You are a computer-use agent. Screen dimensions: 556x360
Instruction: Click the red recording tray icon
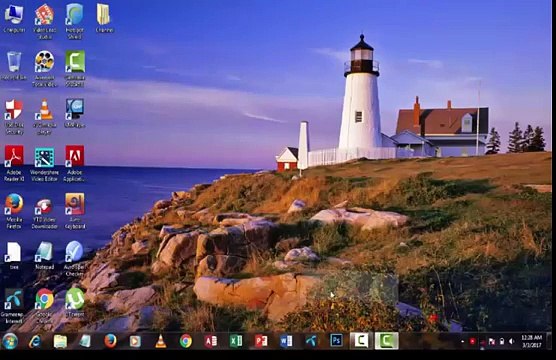[x=472, y=341]
